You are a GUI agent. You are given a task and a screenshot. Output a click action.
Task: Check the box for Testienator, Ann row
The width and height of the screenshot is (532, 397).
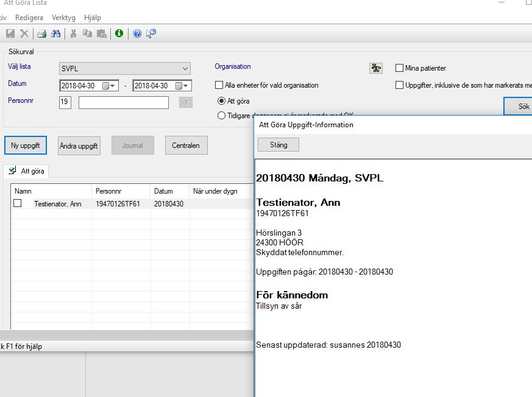[x=17, y=203]
